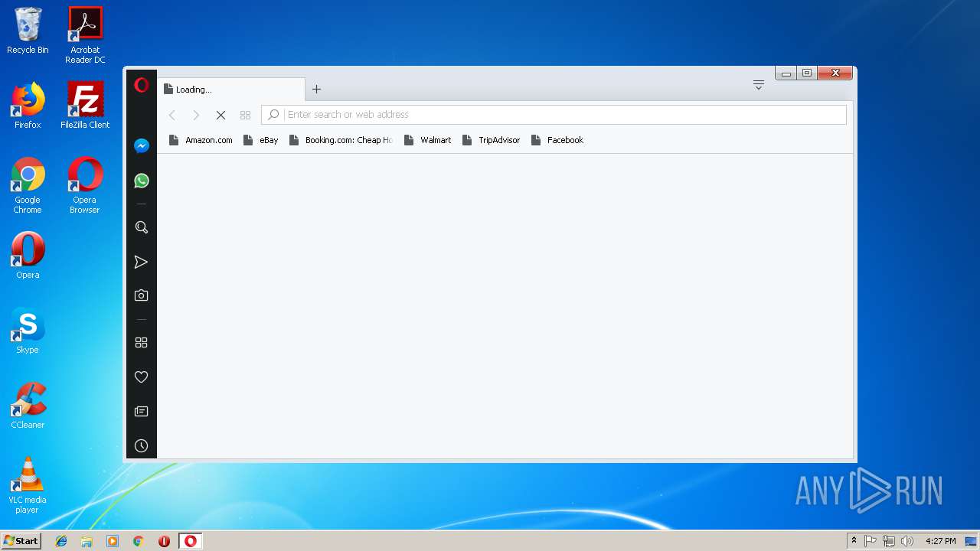The height and width of the screenshot is (551, 980).
Task: Click the magnifier icon in address bar
Action: point(273,115)
